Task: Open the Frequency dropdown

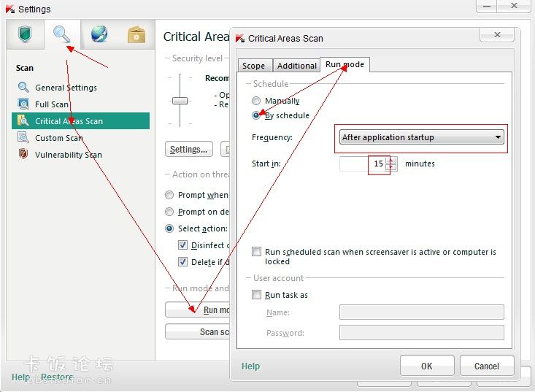Action: (x=421, y=137)
